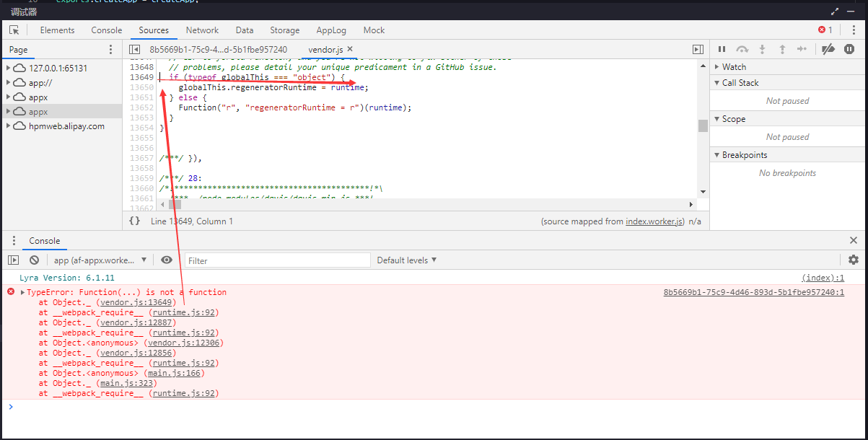
Task: Pause script execution
Action: pyautogui.click(x=722, y=49)
